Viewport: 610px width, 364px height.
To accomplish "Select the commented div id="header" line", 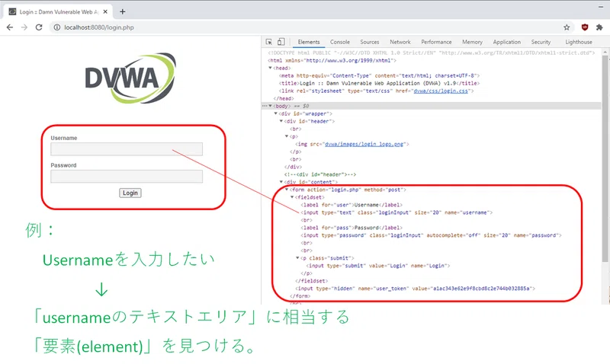I will coord(319,174).
